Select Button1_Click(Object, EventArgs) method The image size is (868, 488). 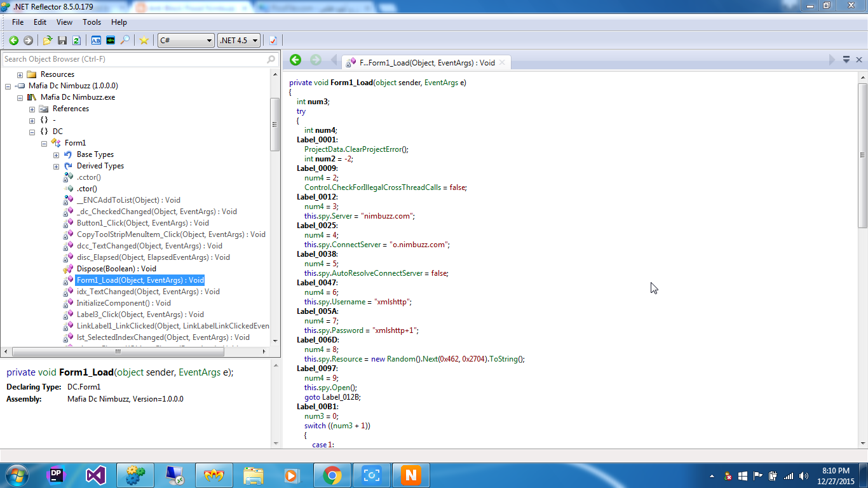tap(143, 223)
